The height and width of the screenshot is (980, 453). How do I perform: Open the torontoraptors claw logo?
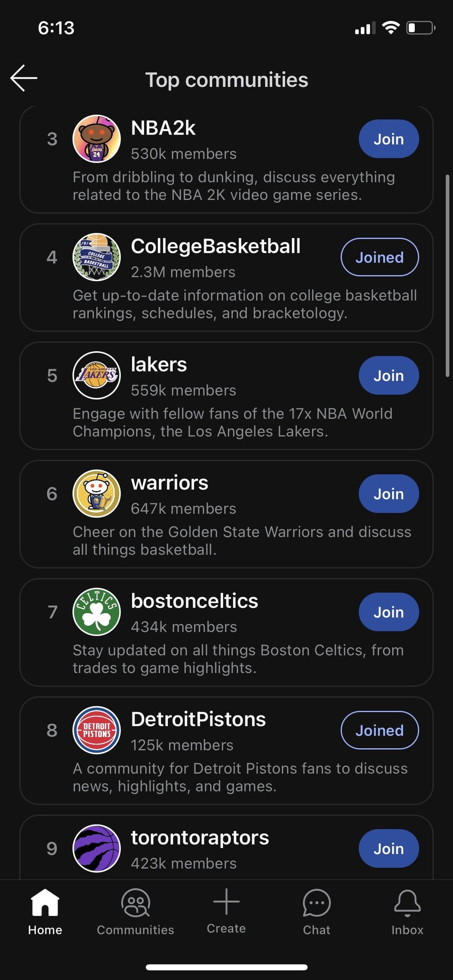click(96, 848)
